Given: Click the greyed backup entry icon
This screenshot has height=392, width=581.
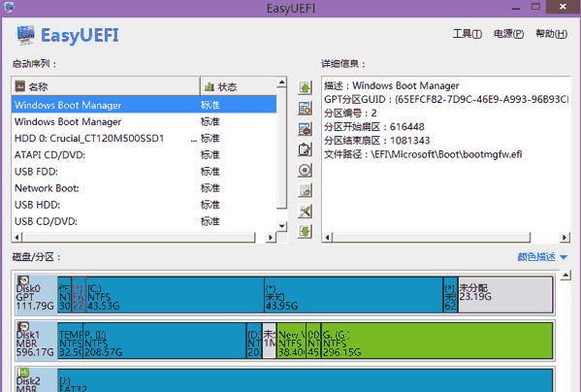Looking at the screenshot, I should tap(305, 190).
